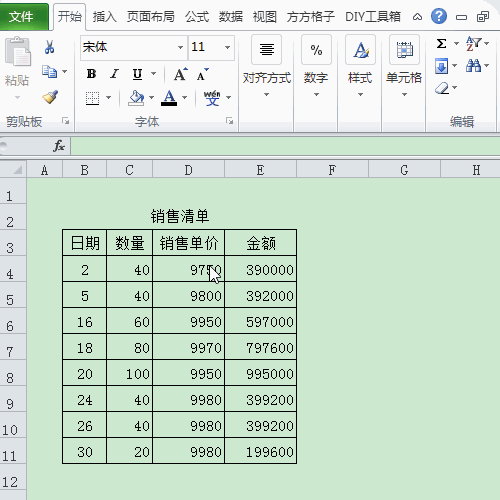Open the Cells group icon
This screenshot has height=500, width=500.
tap(404, 50)
